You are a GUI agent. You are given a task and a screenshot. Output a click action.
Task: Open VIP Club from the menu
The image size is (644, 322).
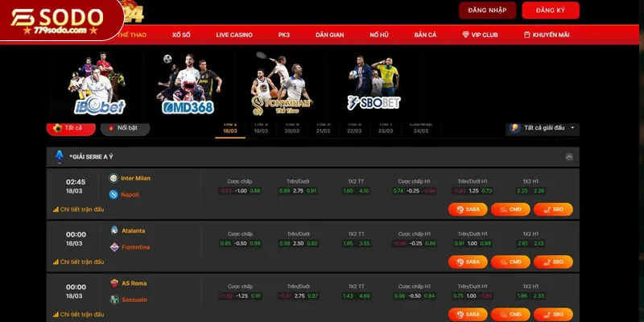point(480,35)
